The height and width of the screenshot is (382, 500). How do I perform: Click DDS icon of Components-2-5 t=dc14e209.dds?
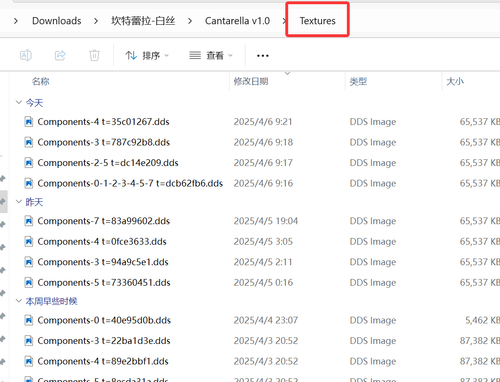(x=29, y=163)
